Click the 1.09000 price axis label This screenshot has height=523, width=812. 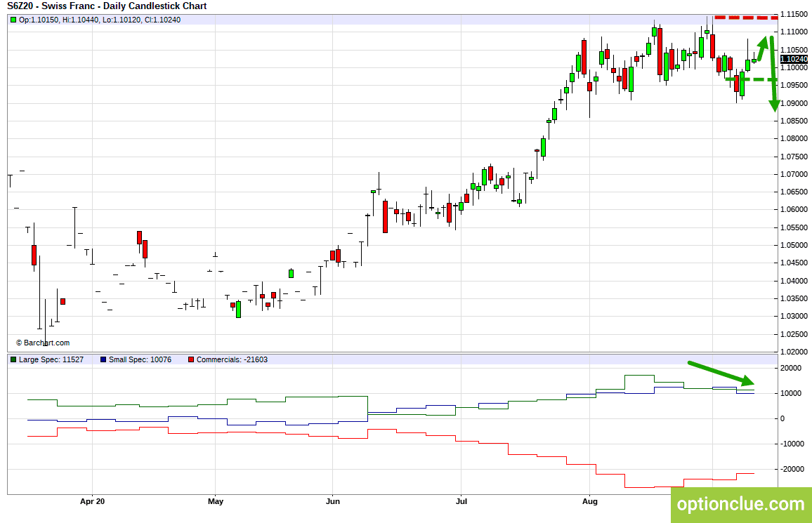pyautogui.click(x=794, y=103)
